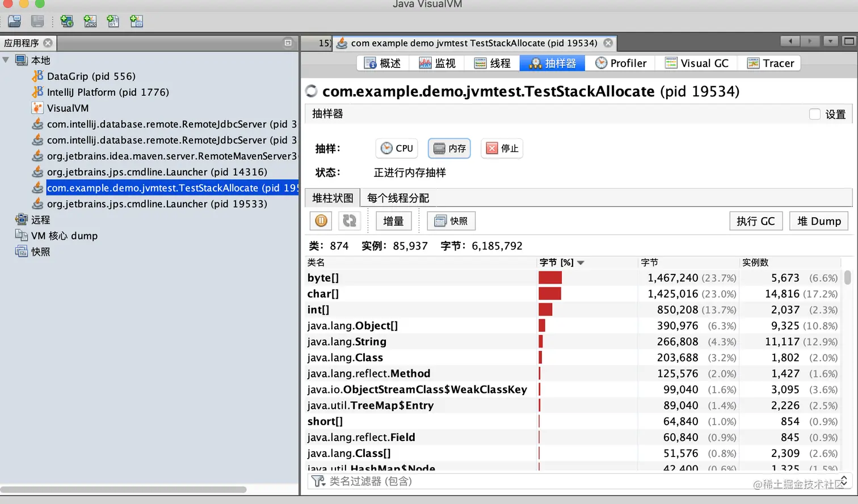
Task: Minimize the applications panel via corner icon
Action: [288, 43]
